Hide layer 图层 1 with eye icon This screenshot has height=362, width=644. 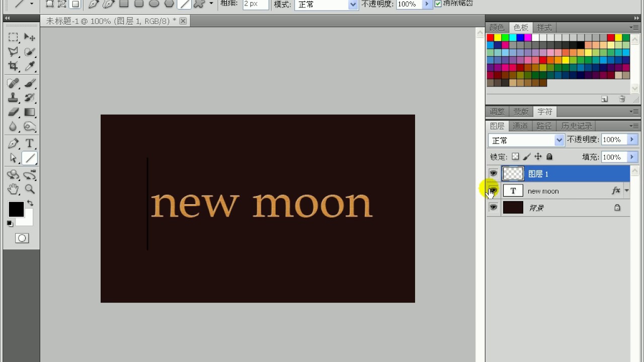493,173
